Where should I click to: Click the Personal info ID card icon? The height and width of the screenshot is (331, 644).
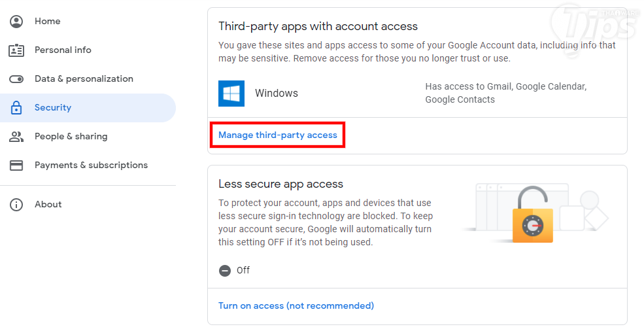(16, 50)
